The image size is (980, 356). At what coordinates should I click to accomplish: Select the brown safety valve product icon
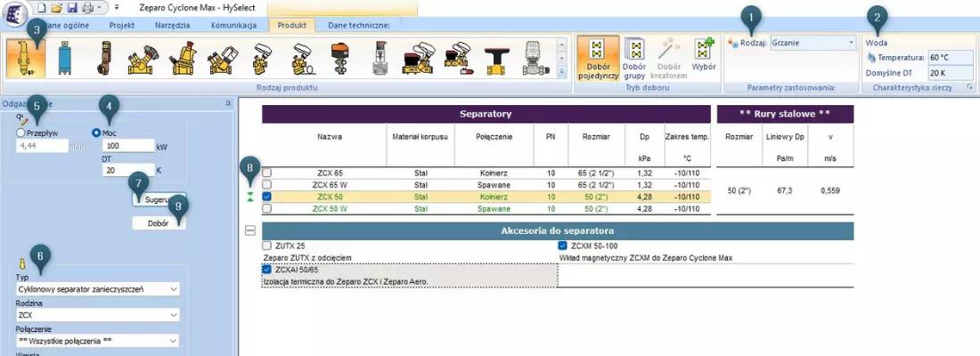[x=103, y=58]
